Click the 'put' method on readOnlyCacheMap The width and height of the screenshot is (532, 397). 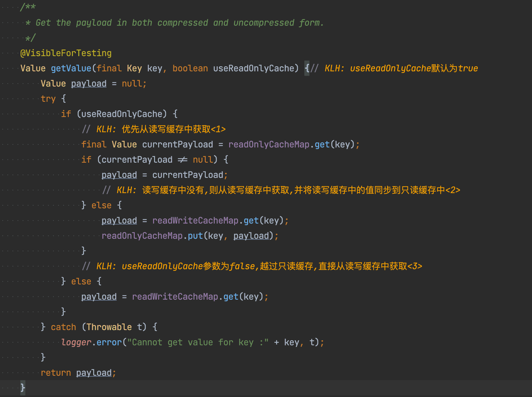tap(195, 236)
